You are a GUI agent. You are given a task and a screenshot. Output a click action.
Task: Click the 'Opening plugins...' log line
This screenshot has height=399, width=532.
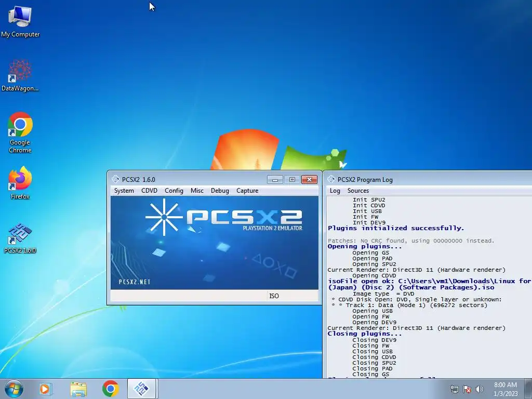(365, 247)
